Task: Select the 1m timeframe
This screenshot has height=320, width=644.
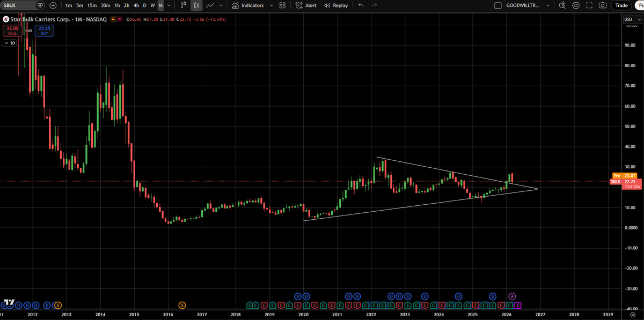Action: pyautogui.click(x=69, y=5)
